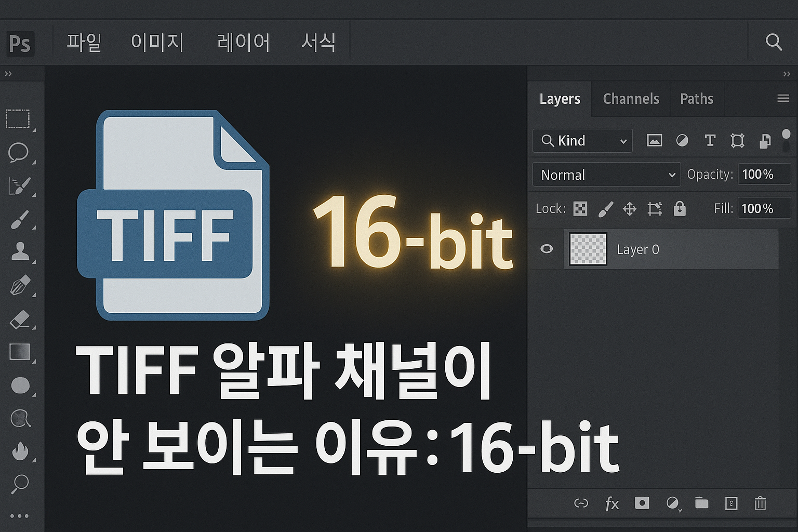Select the Gradient tool
Image resolution: width=798 pixels, height=532 pixels.
[20, 352]
